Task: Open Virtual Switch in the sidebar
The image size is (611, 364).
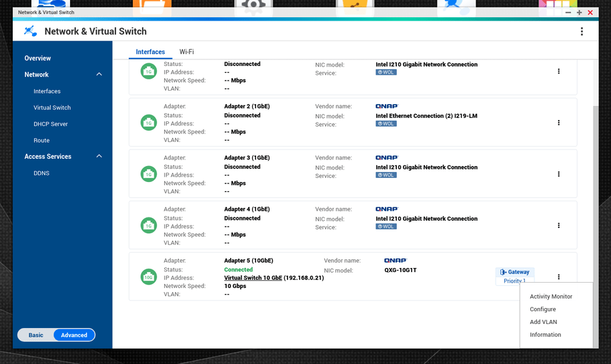Action: tap(52, 107)
